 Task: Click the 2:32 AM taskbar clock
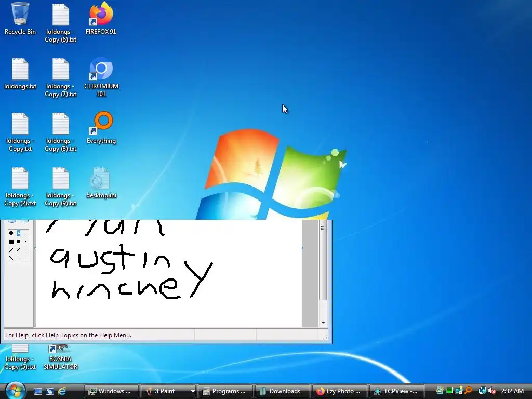click(512, 391)
